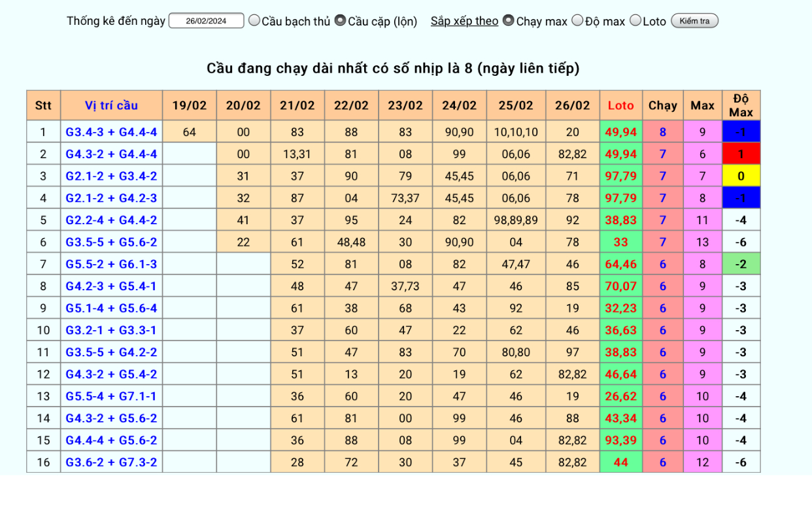Sort by Độ max radio button
The image size is (812, 523).
pyautogui.click(x=577, y=20)
